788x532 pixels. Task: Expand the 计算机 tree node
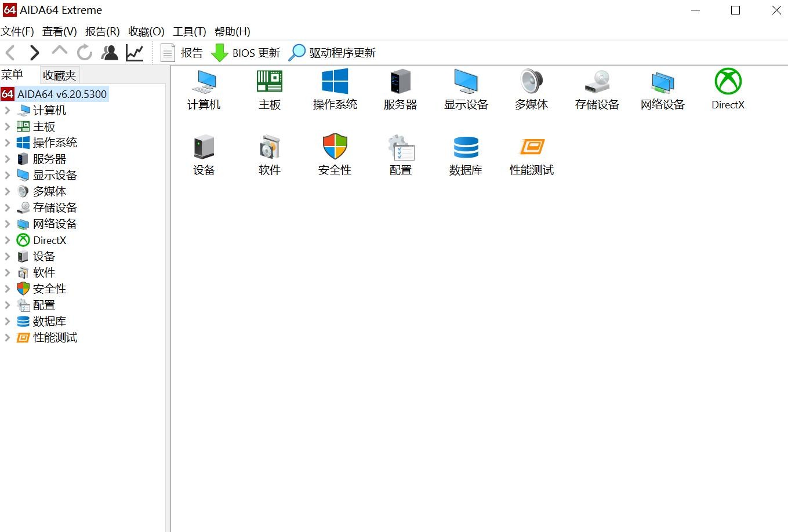tap(8, 110)
